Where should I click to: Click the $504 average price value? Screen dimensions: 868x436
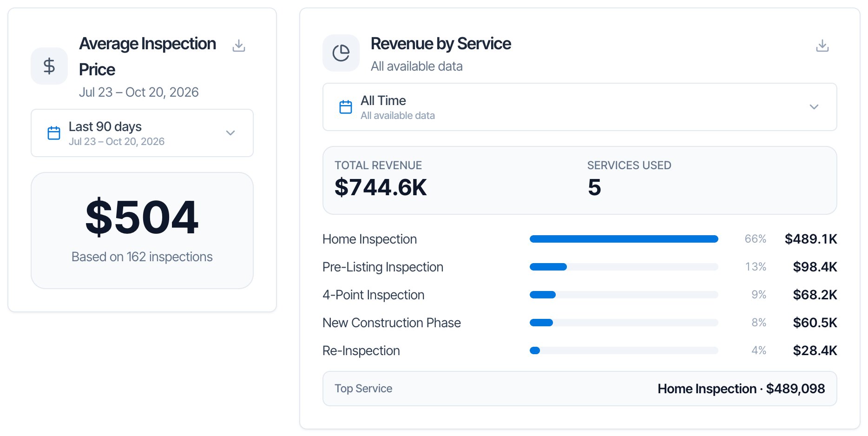(142, 217)
